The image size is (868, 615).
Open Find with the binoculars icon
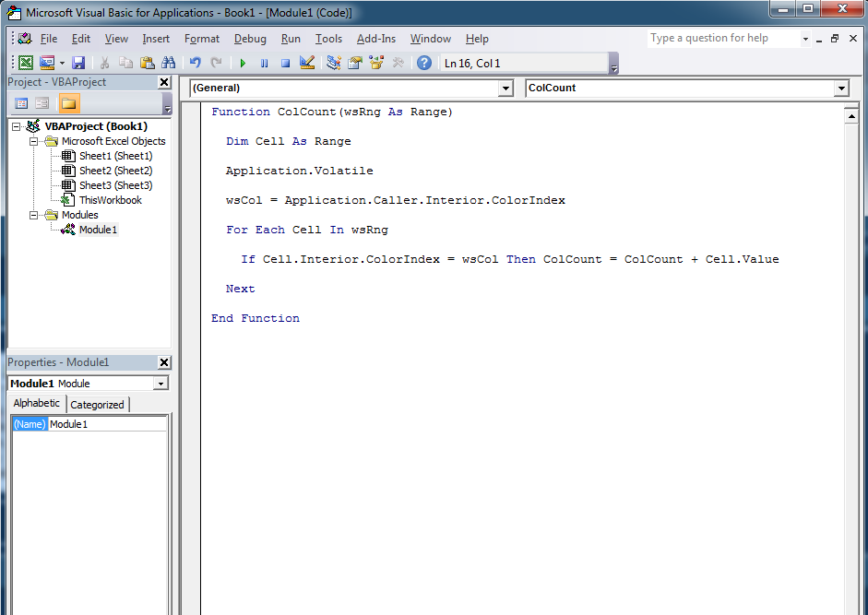[168, 63]
